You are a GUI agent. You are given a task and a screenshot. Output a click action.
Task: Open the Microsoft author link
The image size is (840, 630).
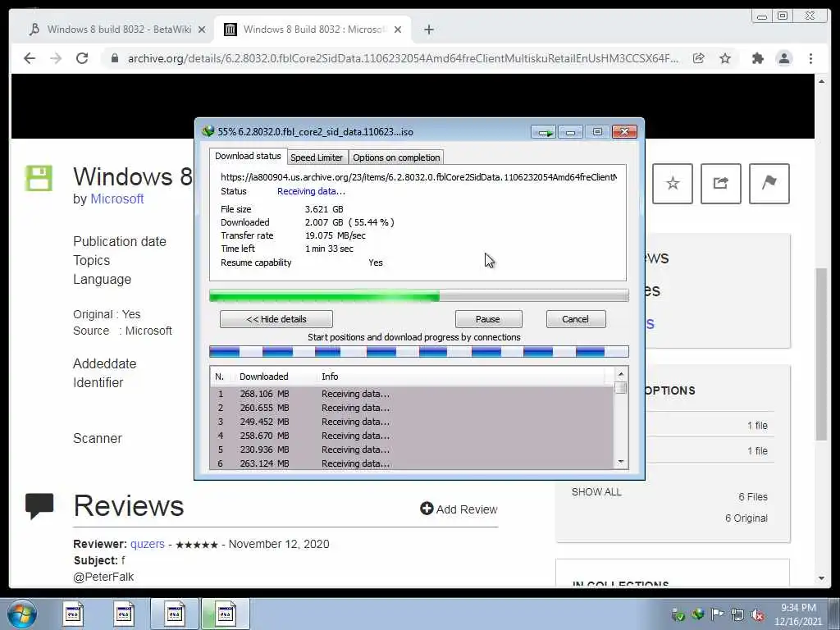click(x=116, y=199)
